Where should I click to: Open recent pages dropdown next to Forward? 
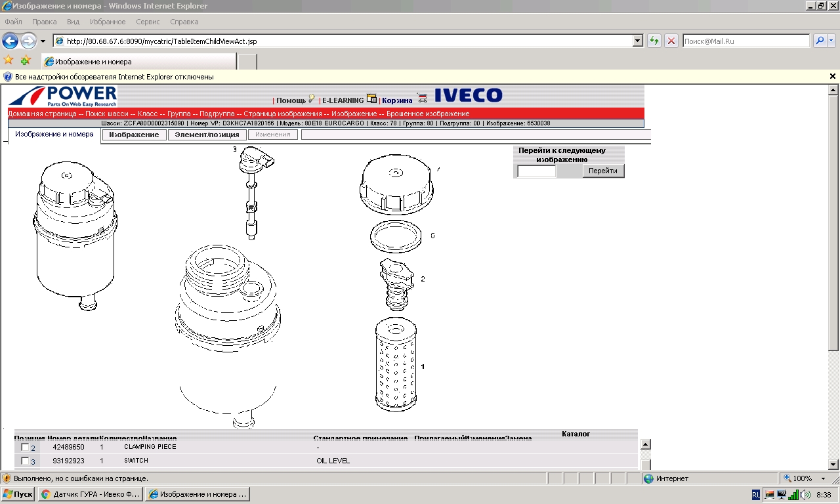coord(43,41)
